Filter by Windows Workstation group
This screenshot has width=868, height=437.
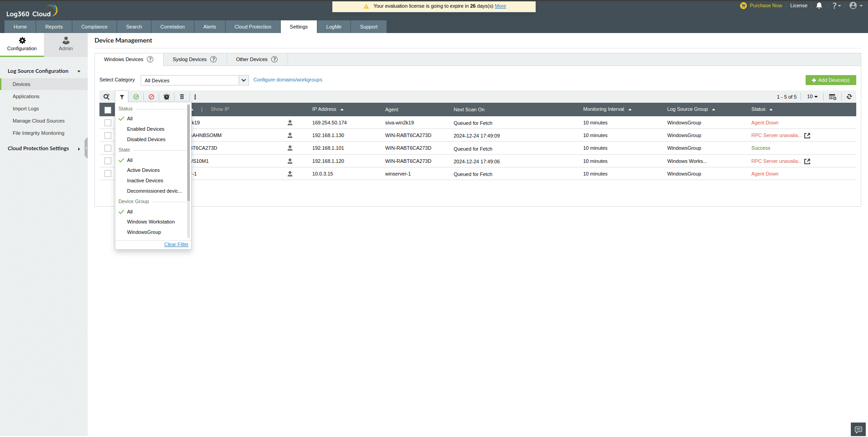pos(151,222)
